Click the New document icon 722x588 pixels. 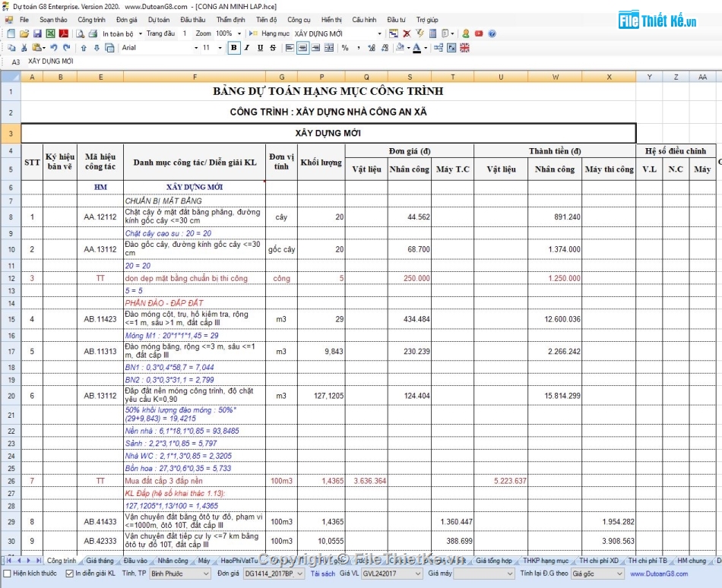(x=11, y=33)
